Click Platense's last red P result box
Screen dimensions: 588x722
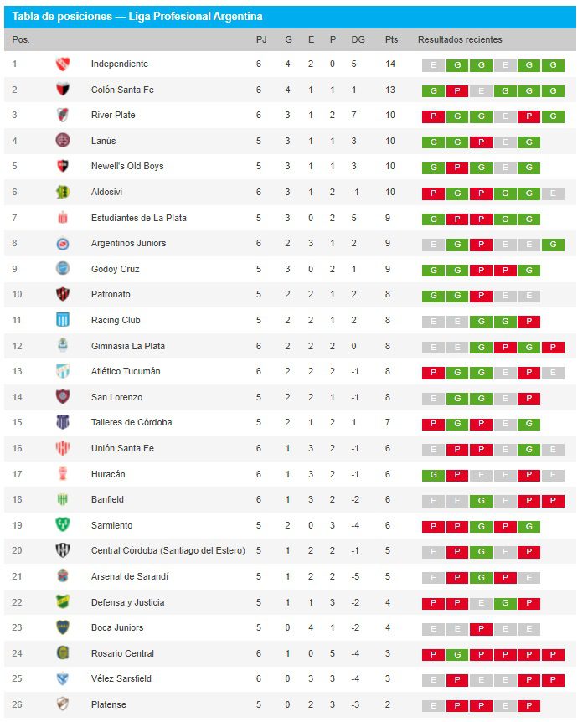click(529, 706)
